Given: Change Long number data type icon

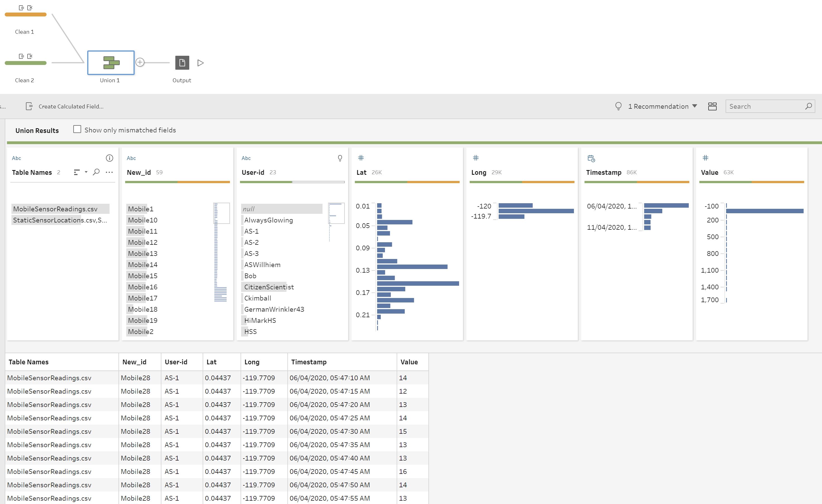Looking at the screenshot, I should pos(476,158).
